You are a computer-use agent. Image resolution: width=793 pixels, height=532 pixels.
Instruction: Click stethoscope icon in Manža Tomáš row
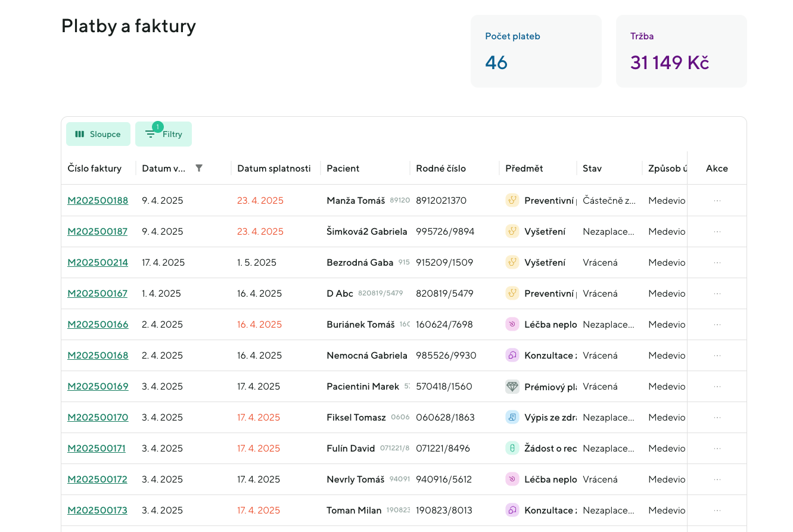pos(512,201)
